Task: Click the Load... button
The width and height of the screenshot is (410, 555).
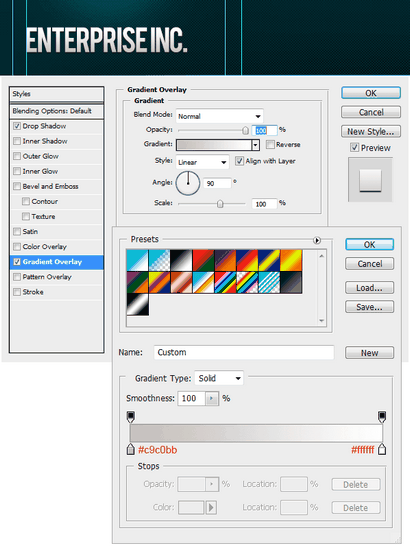Action: point(369,288)
